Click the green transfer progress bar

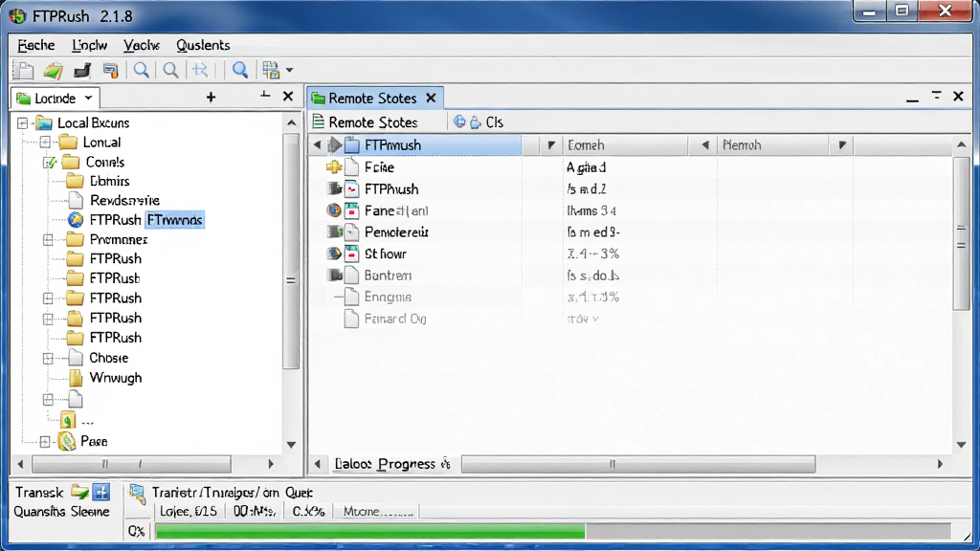click(x=370, y=532)
